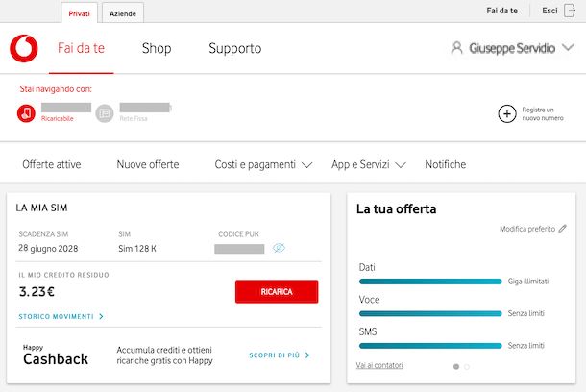Screen dimensions: 586x392
Task: Expand the App e Servizi chevron
Action: (x=401, y=165)
